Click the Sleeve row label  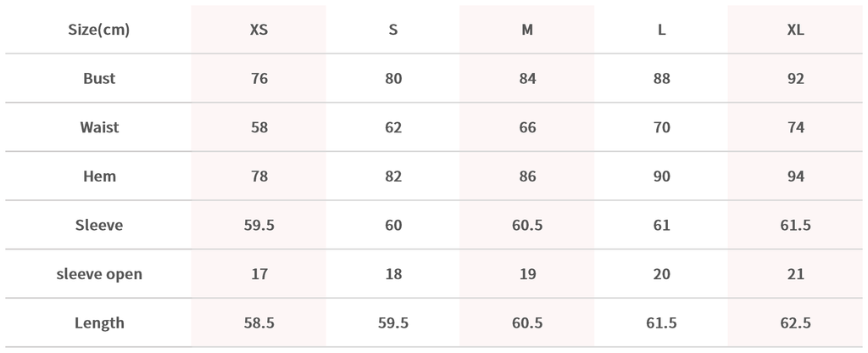99,225
